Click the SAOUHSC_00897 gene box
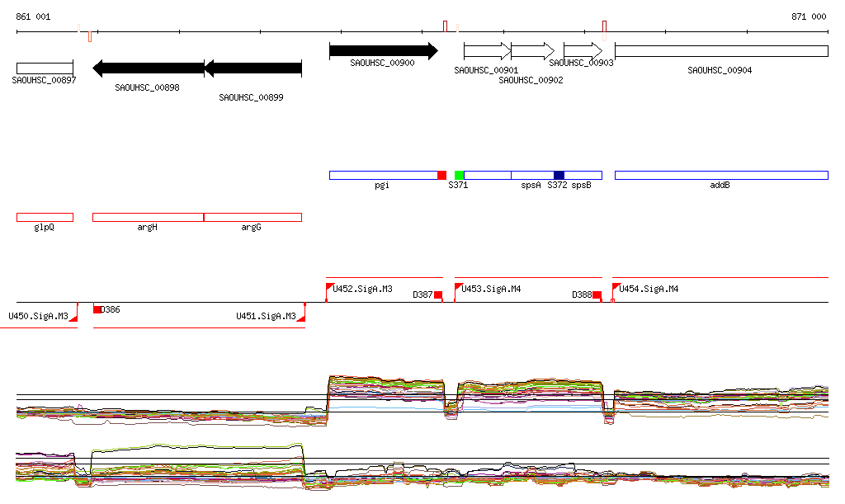The image size is (845, 504). coord(45,68)
